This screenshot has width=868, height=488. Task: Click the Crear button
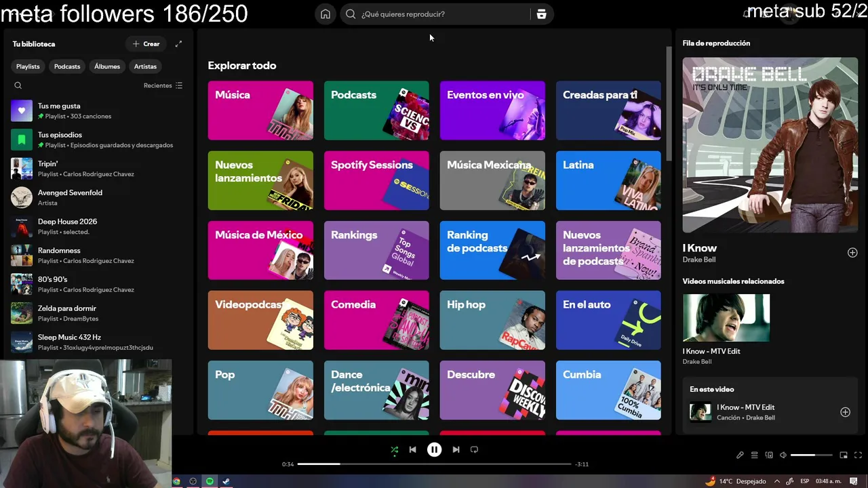(146, 44)
